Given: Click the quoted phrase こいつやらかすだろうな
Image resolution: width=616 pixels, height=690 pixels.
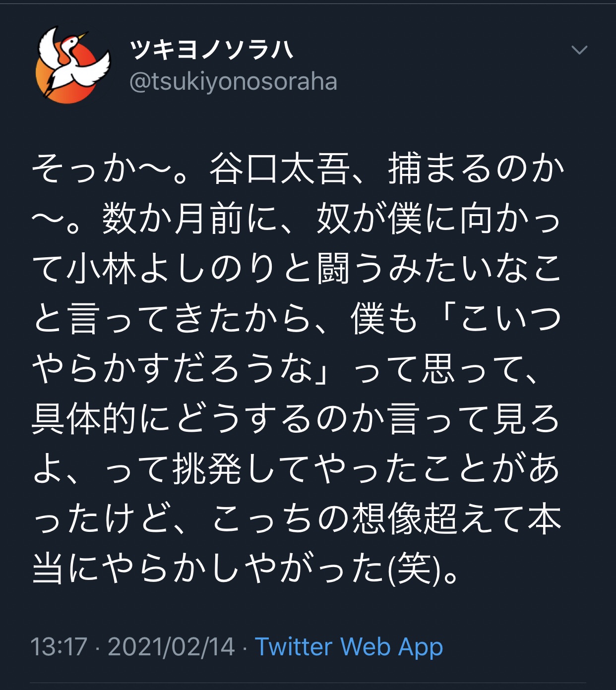Looking at the screenshot, I should point(297,344).
